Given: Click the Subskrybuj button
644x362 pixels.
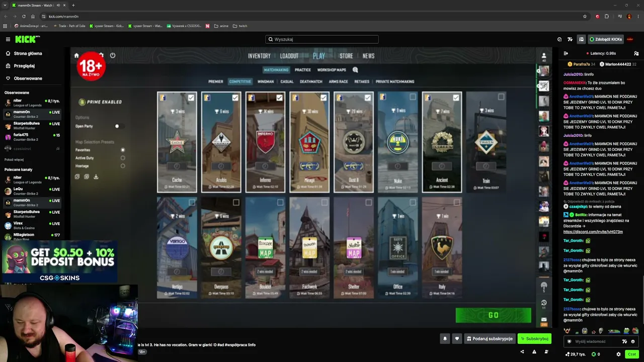Looking at the screenshot, I should (x=534, y=339).
